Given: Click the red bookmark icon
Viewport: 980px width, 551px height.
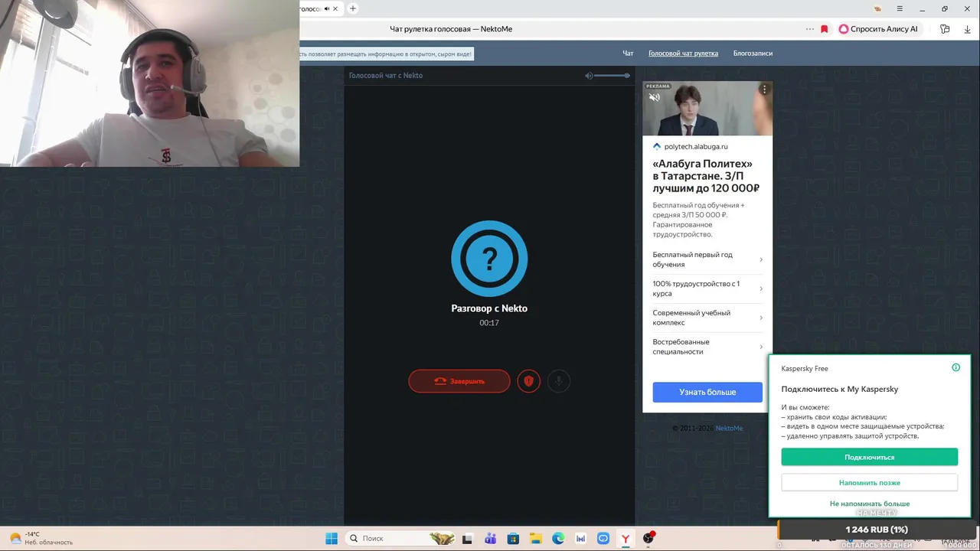Looking at the screenshot, I should (825, 29).
